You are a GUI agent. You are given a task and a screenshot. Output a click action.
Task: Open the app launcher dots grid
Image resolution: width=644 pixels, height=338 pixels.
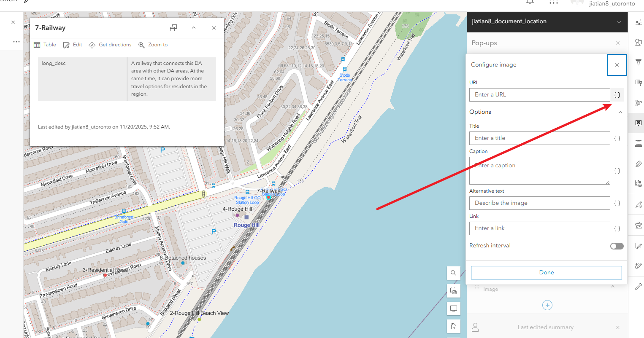click(x=554, y=2)
